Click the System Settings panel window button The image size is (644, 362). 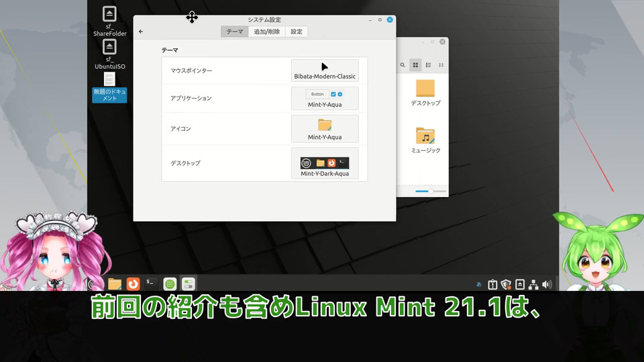(188, 284)
